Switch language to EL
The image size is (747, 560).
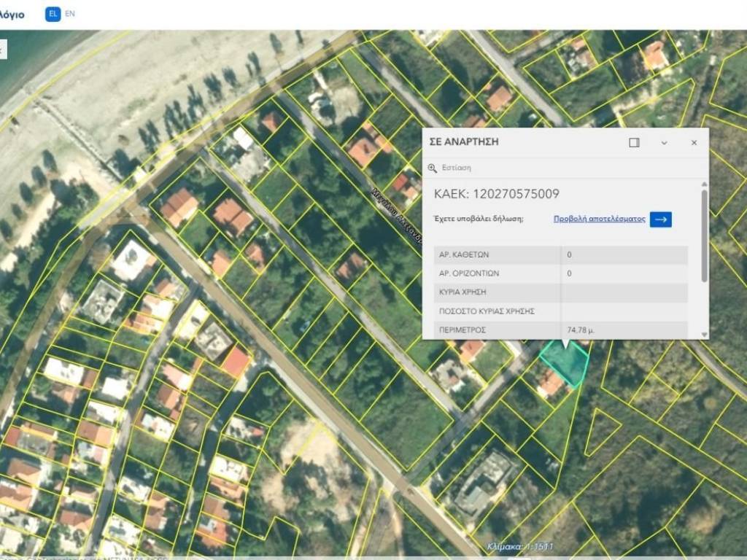(x=53, y=14)
